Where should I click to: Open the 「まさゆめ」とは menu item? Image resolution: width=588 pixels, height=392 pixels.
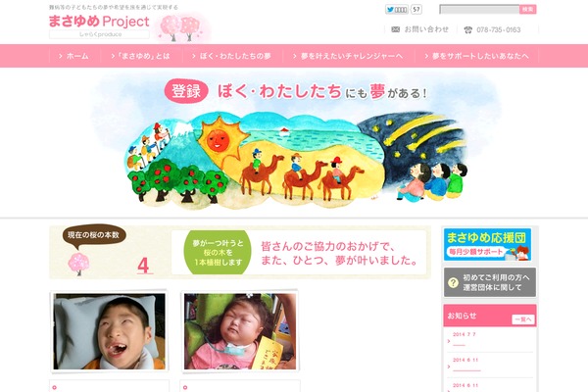pyautogui.click(x=141, y=56)
